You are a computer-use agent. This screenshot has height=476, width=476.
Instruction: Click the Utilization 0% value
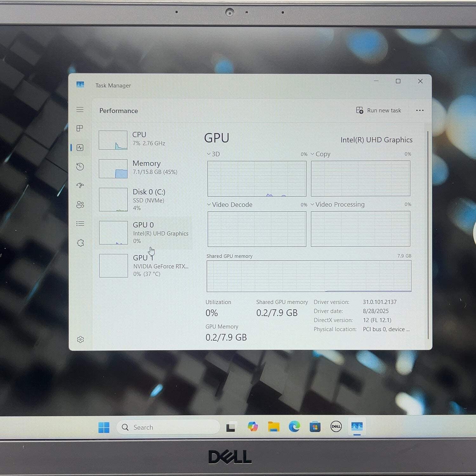[x=212, y=313]
